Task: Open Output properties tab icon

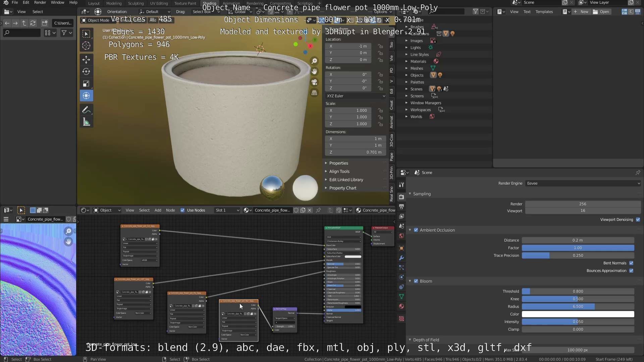Action: point(401,206)
